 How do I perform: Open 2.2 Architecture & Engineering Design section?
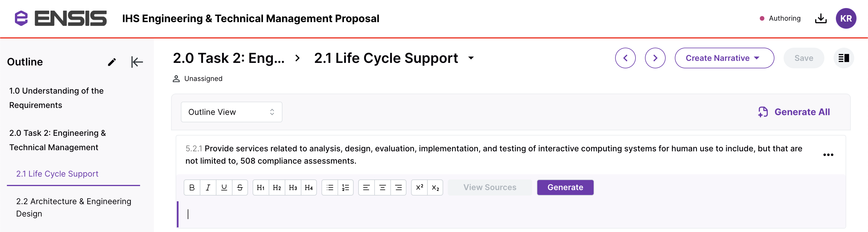point(73,207)
